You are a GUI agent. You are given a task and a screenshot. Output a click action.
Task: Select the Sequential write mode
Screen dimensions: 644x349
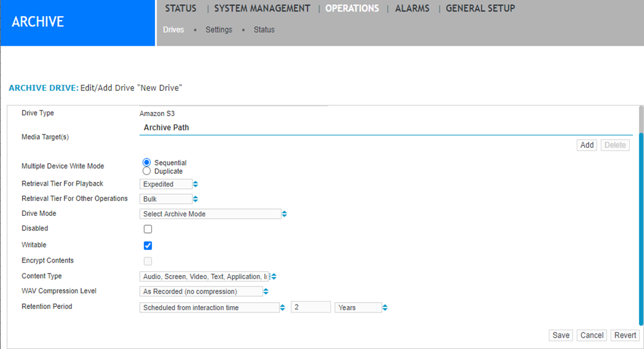(146, 162)
